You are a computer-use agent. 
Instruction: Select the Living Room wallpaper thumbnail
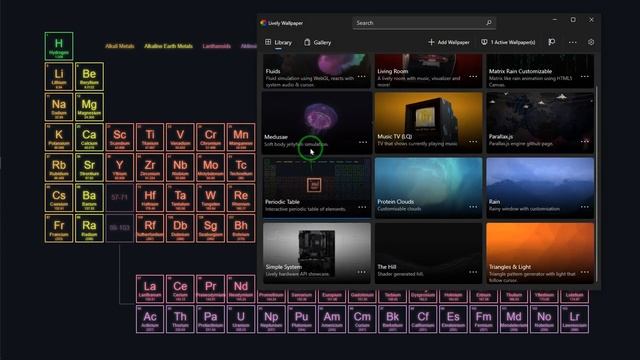click(x=428, y=70)
